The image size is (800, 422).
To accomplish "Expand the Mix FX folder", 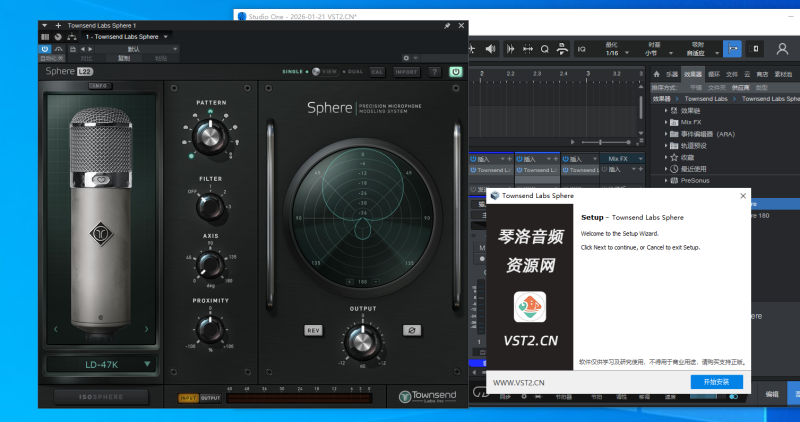I will [x=667, y=121].
